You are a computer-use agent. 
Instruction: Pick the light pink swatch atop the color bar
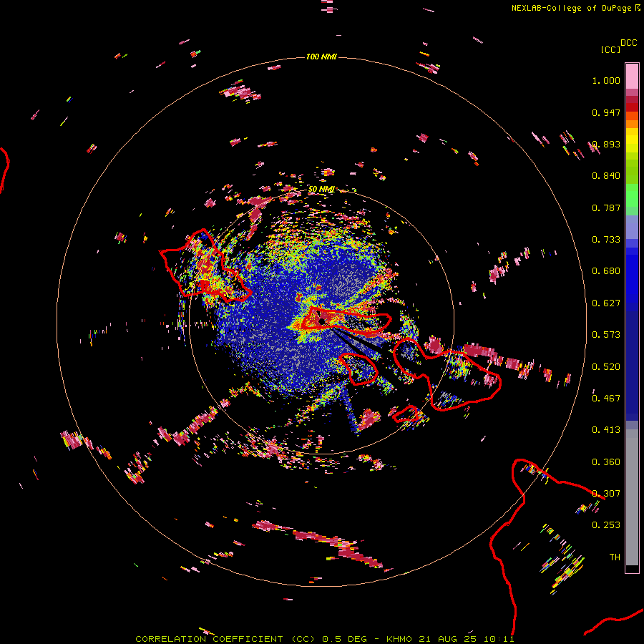[x=632, y=76]
